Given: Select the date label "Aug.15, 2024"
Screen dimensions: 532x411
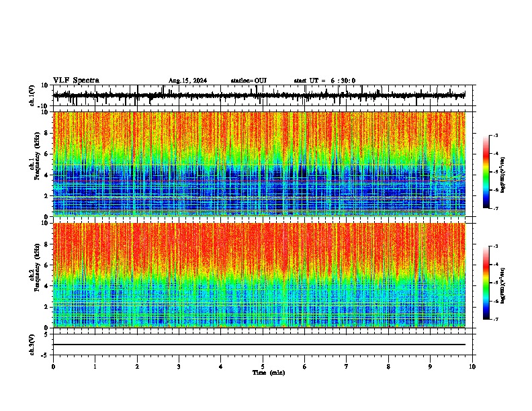Looking at the screenshot, I should click(187, 81).
